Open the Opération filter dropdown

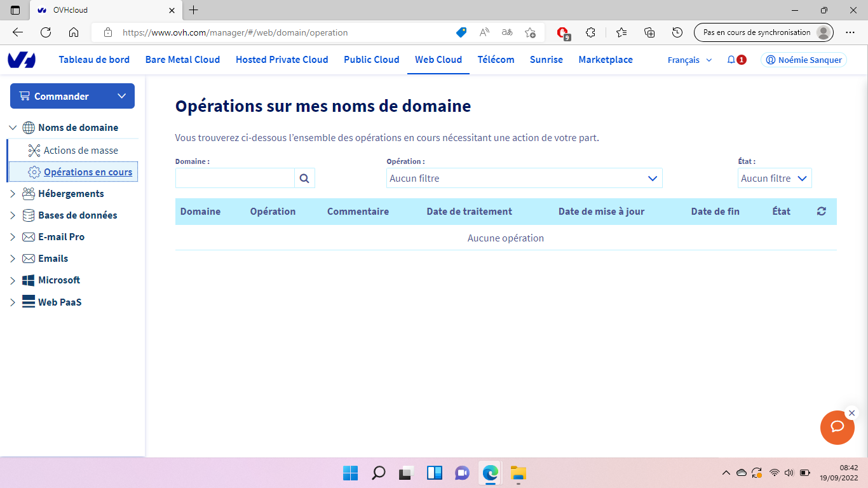click(524, 179)
